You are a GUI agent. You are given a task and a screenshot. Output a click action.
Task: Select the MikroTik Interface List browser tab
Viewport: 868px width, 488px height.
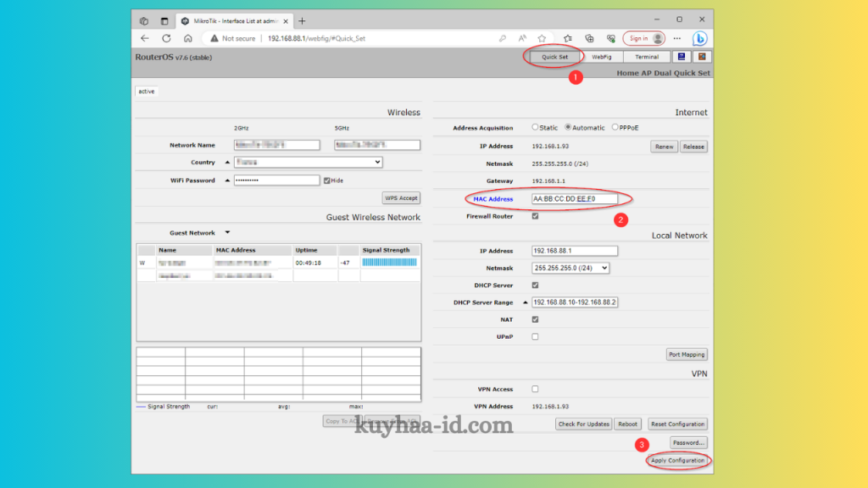[x=234, y=21]
